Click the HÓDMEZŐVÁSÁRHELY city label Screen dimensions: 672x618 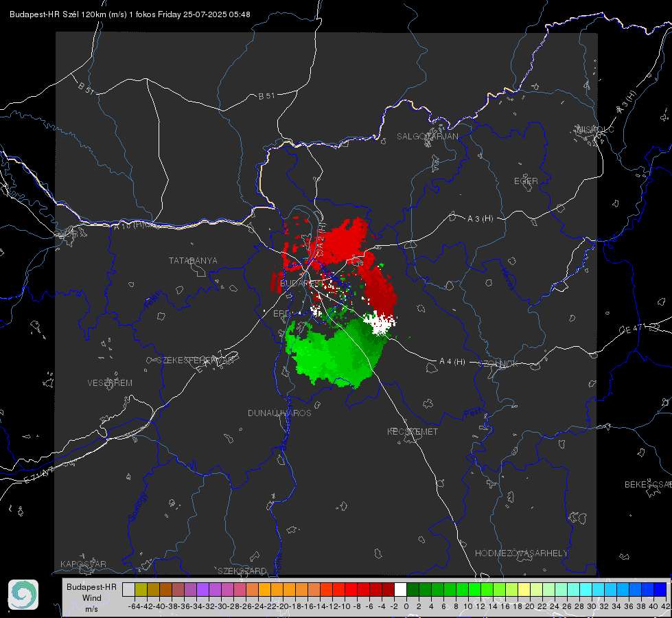tap(521, 553)
